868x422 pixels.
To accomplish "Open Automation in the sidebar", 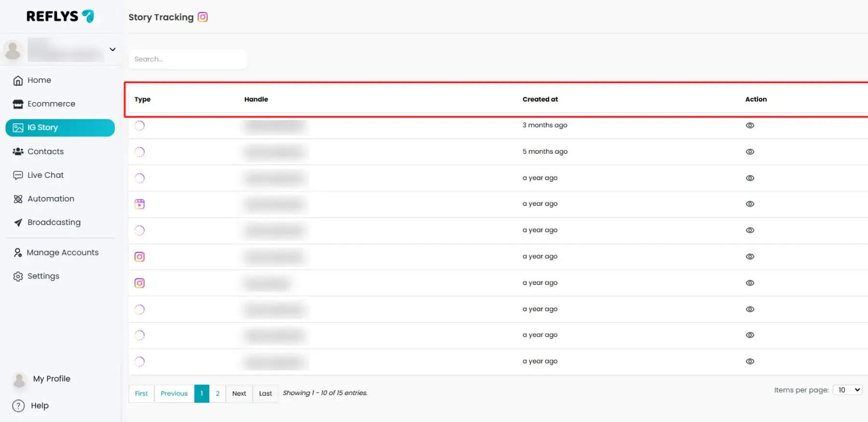I will 51,198.
